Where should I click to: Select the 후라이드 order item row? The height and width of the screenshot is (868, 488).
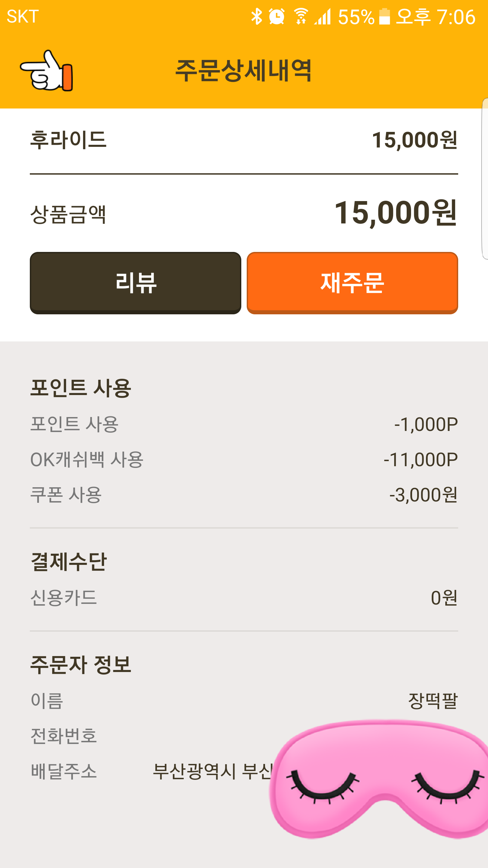(x=244, y=140)
